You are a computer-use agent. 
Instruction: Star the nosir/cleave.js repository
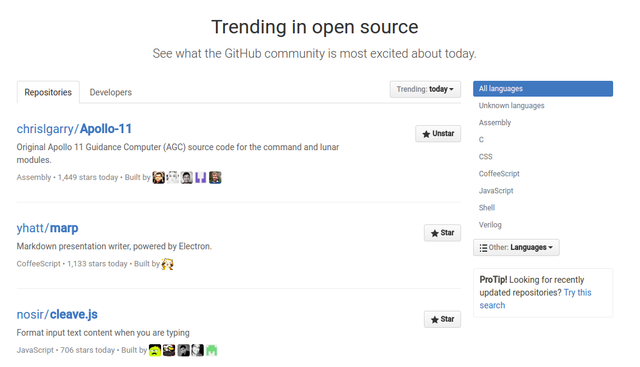pos(442,319)
